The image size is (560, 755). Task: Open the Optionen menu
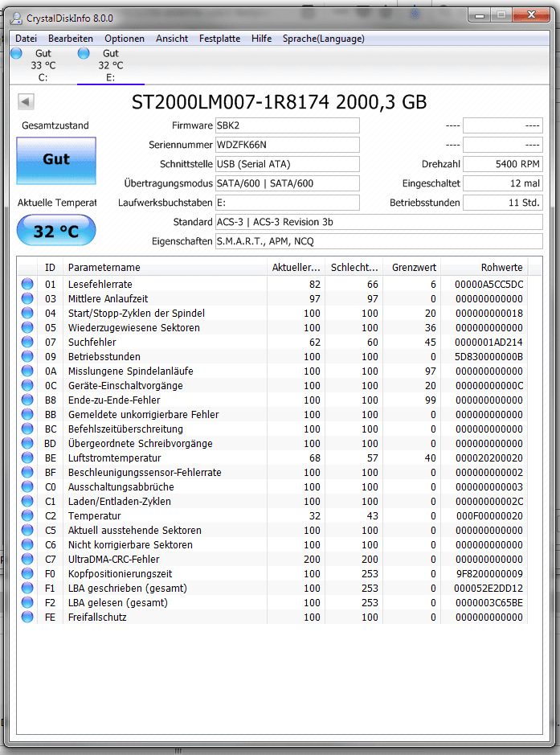(125, 39)
